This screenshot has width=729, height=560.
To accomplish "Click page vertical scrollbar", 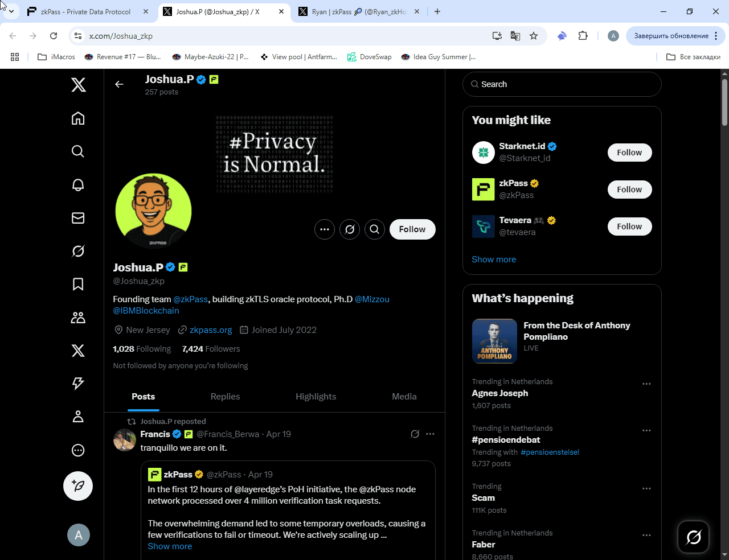I will coord(724,102).
